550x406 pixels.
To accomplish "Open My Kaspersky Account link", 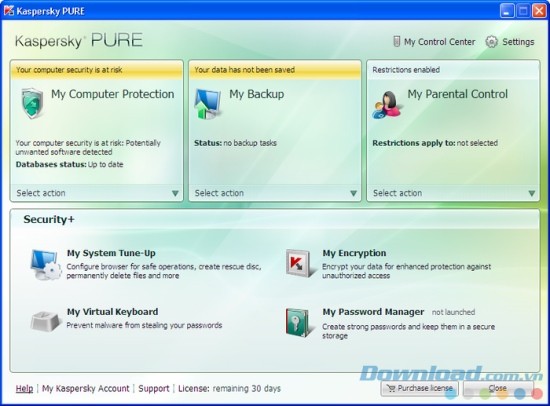I will [86, 388].
